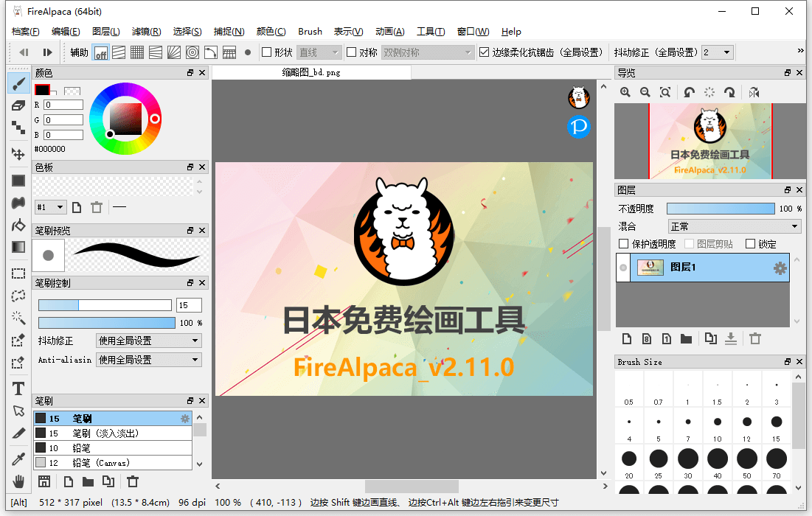Enable the grid snap guide
This screenshot has width=812, height=516.
tap(137, 53)
